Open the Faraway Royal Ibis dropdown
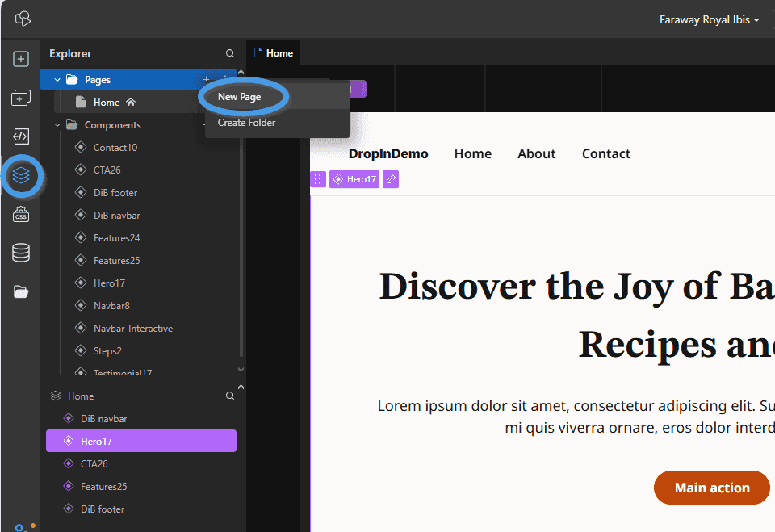Screen dimensions: 775x532 pos(709,19)
